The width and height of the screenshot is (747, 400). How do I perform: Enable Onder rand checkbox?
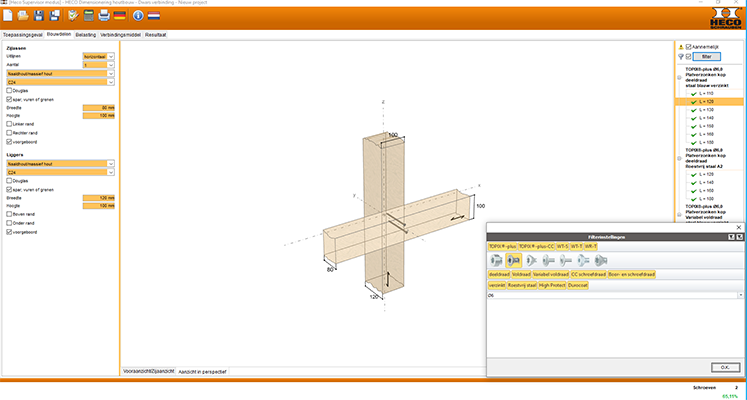click(9, 223)
